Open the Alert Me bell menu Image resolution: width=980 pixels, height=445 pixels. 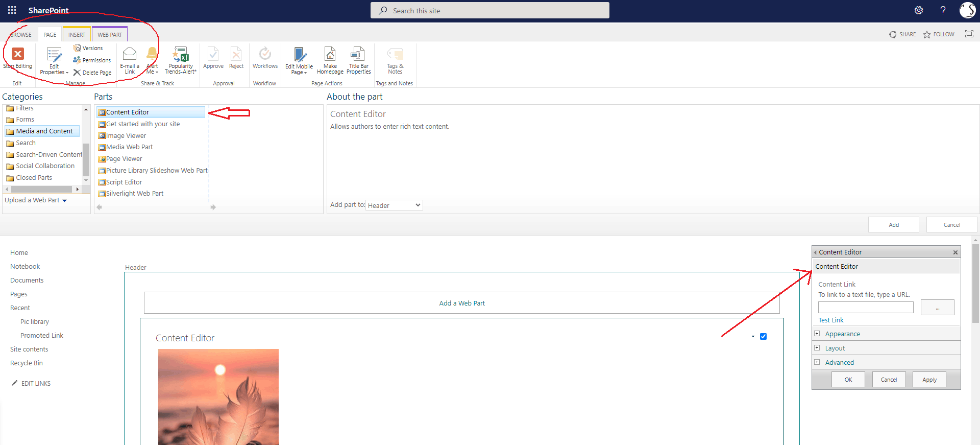click(152, 60)
